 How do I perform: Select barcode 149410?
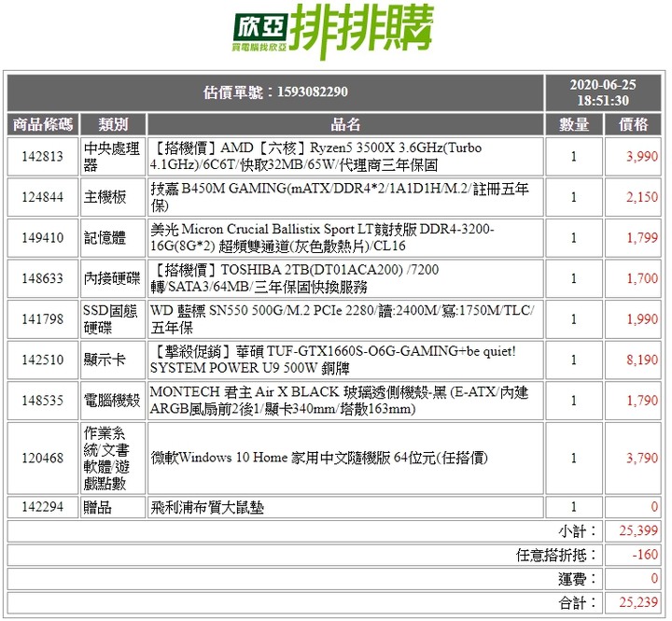coord(42,237)
